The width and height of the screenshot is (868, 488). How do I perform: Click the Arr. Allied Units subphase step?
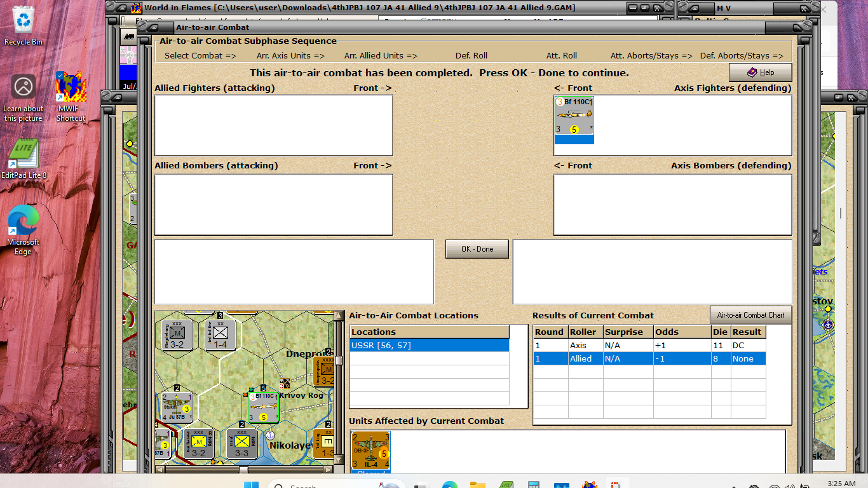point(381,55)
